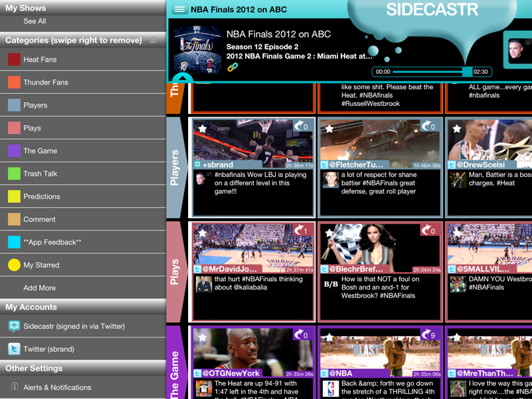Select the Heat Fans category

point(83,60)
